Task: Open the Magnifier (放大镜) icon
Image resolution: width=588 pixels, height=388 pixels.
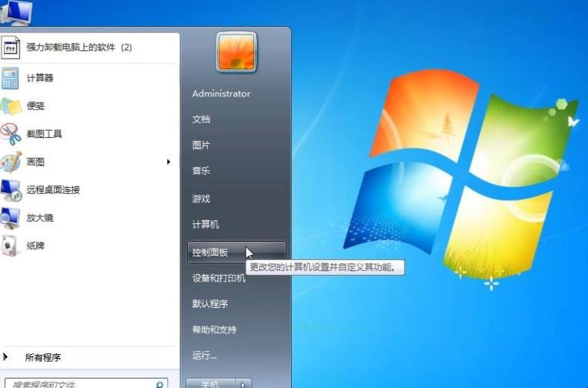Action: coord(10,218)
